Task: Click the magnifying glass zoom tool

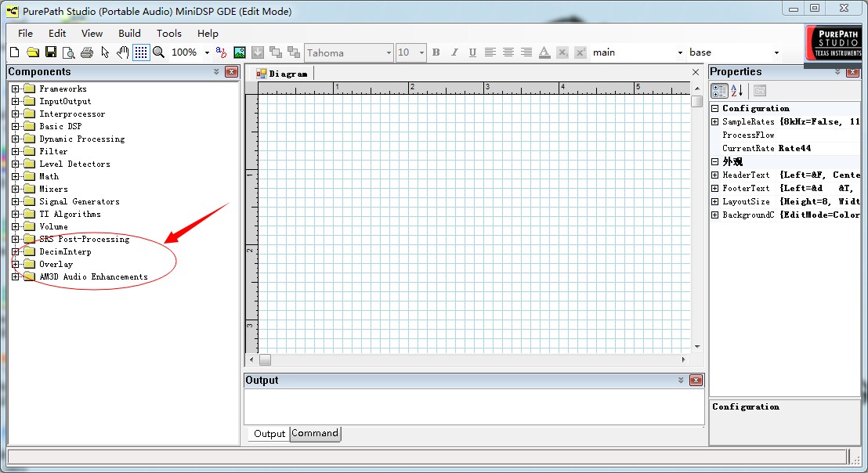Action: coord(159,52)
